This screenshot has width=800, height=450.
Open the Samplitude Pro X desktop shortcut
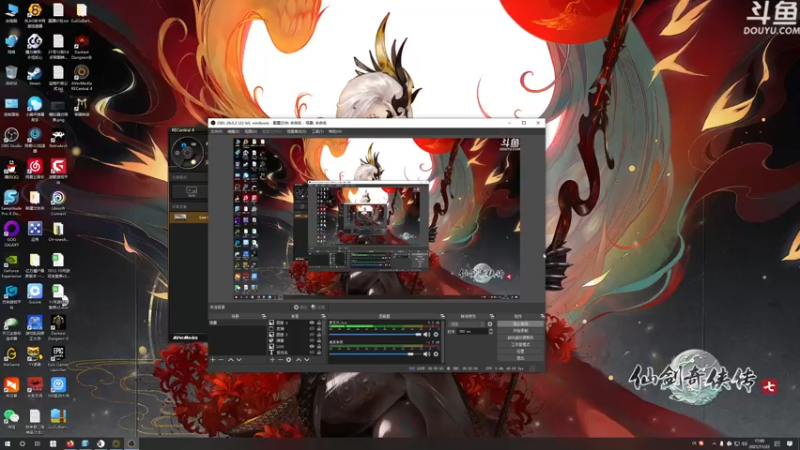[x=11, y=202]
